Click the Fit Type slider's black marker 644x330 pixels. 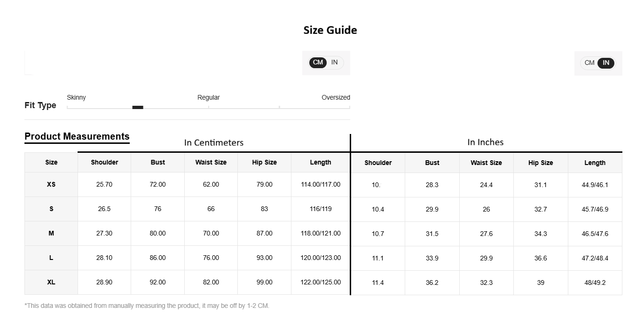point(138,108)
